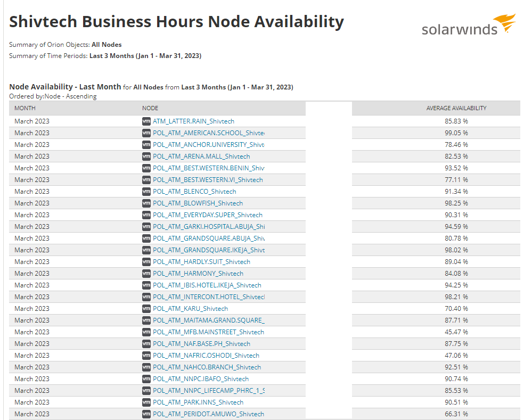
Task: Open the POL_ATM_HARDLY.SUIT_Shivtech node link
Action: (x=201, y=261)
